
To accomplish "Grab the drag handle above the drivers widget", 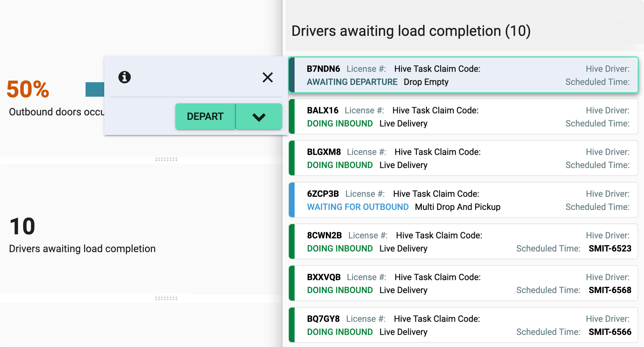I will (x=166, y=159).
